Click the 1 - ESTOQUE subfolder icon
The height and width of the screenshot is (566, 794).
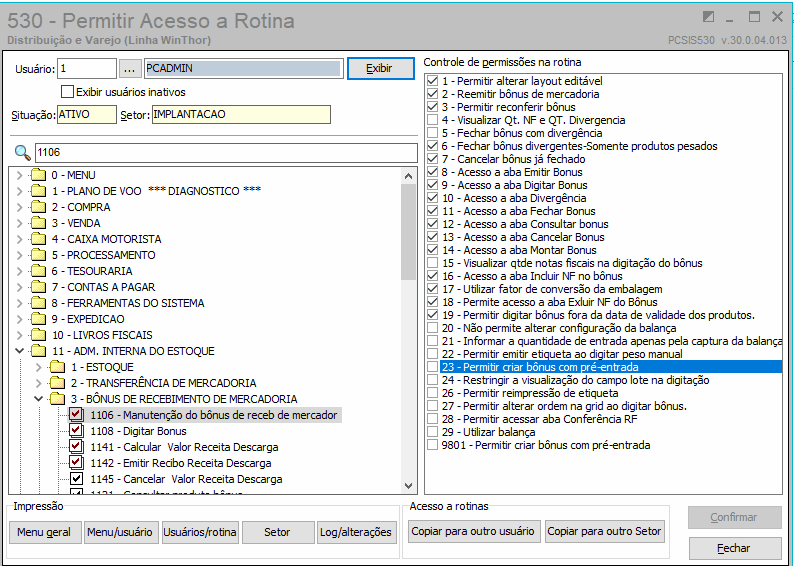tap(57, 367)
